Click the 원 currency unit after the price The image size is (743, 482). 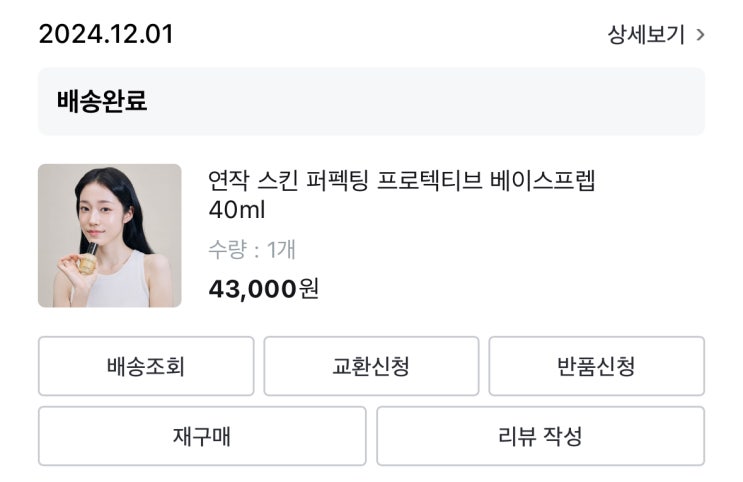[309, 289]
